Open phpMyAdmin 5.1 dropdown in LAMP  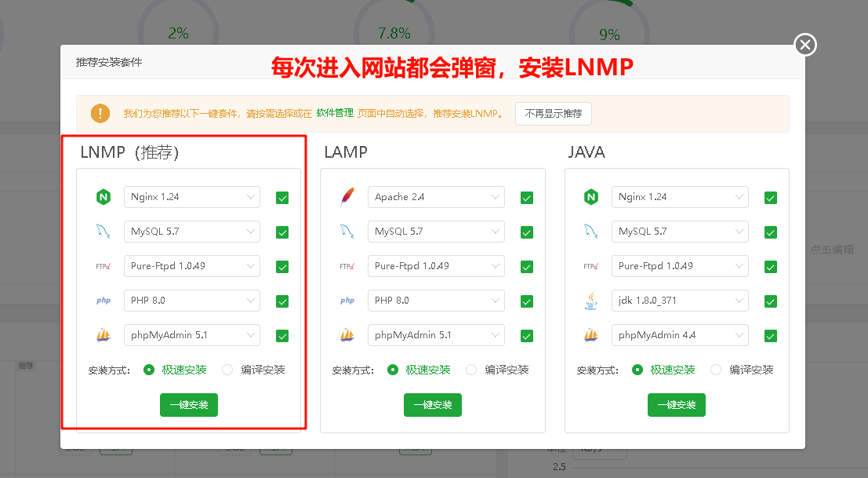436,335
